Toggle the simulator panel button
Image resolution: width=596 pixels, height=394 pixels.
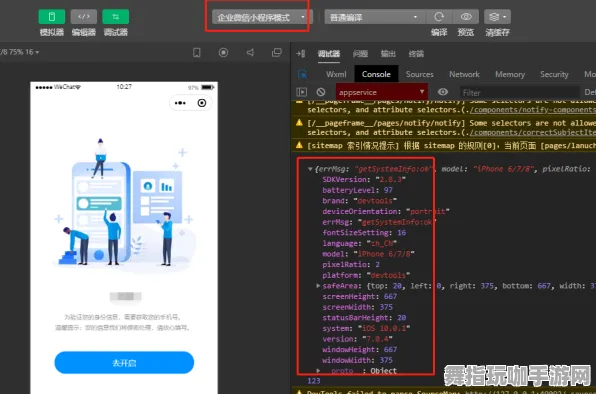coord(52,17)
